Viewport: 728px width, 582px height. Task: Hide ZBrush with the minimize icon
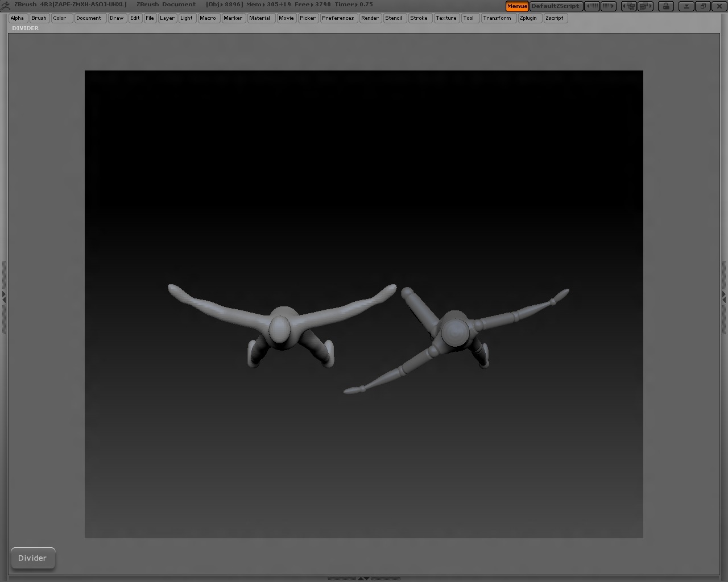(x=687, y=6)
